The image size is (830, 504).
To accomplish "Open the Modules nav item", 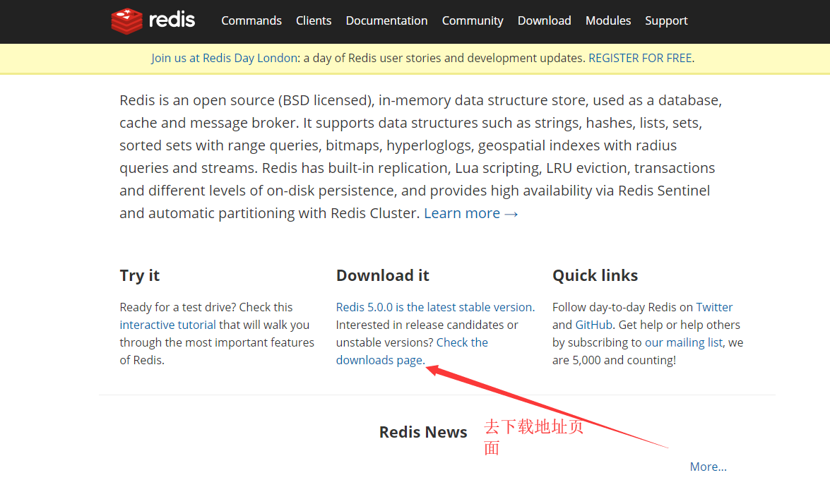I will tap(608, 20).
